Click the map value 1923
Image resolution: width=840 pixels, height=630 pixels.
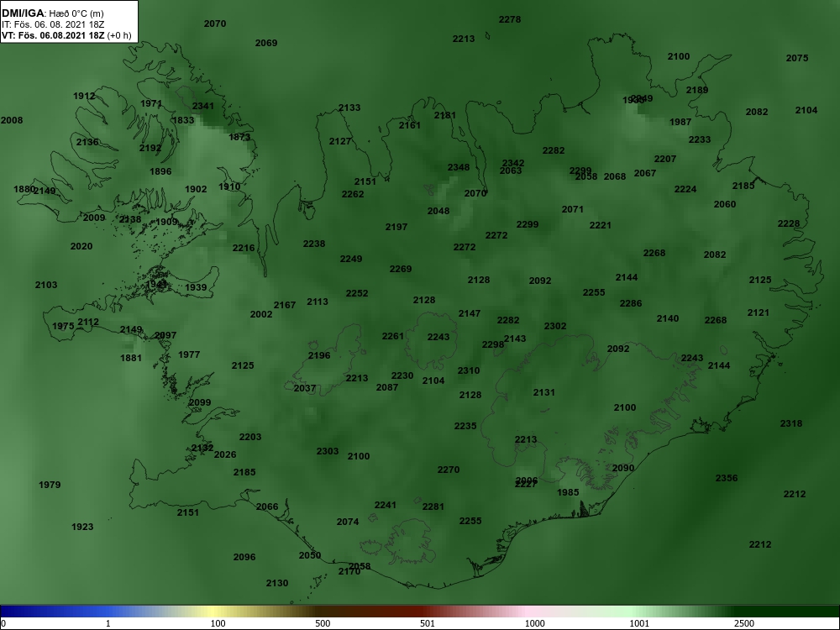[x=82, y=528]
